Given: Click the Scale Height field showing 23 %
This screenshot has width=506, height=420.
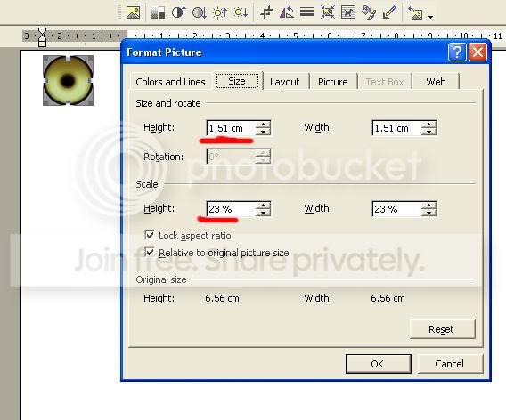Looking at the screenshot, I should click(x=231, y=209).
